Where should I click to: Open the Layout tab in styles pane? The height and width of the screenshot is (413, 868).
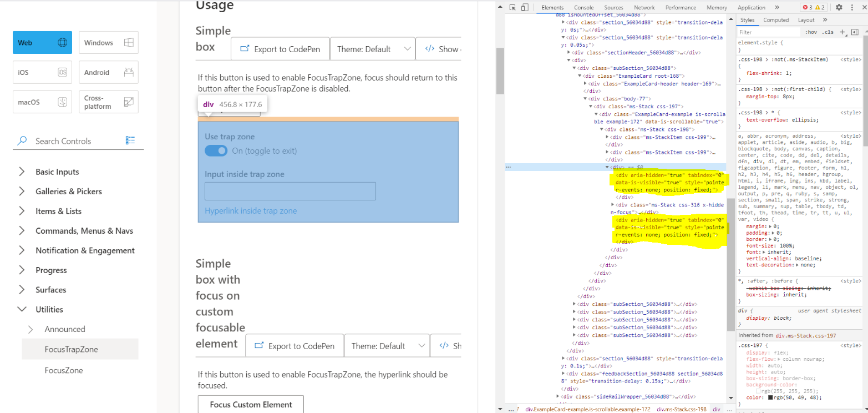point(806,20)
